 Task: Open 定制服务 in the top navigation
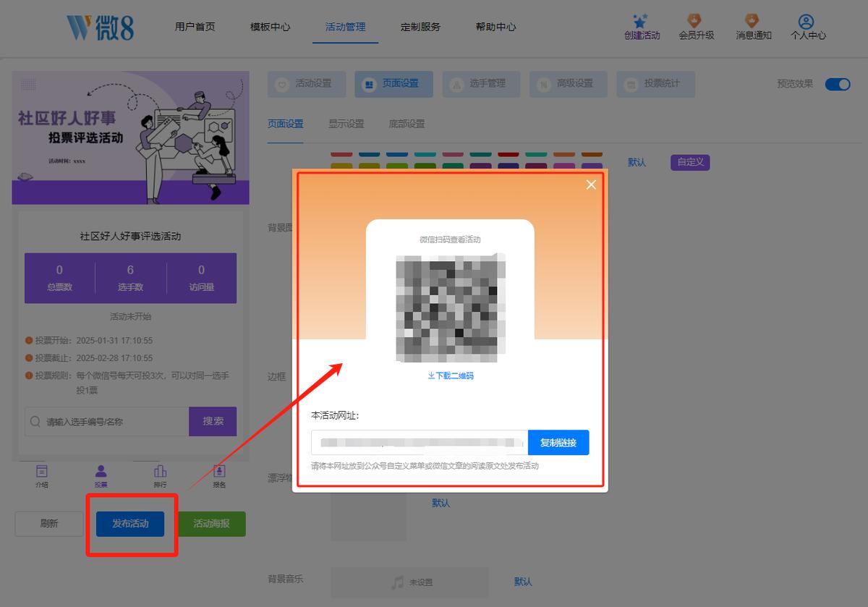point(420,27)
